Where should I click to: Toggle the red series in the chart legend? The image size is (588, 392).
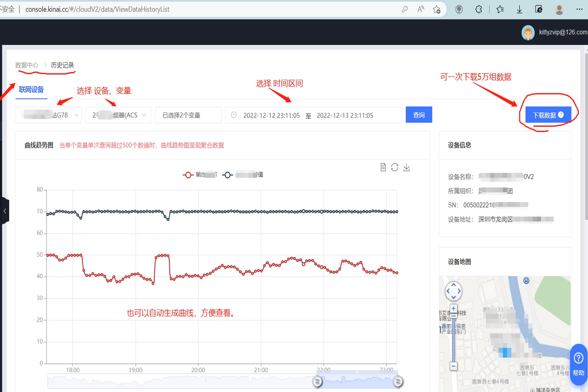click(x=188, y=175)
